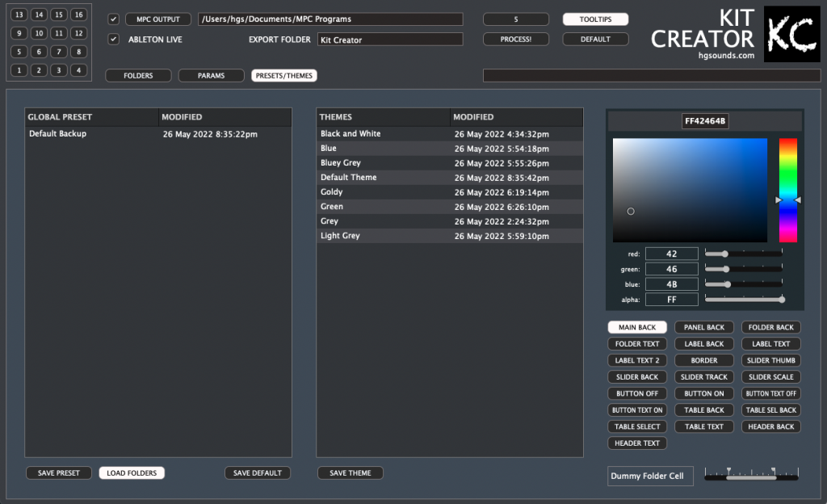Screen dimensions: 827x504
Task: Select pad number 12
Action: [78, 33]
